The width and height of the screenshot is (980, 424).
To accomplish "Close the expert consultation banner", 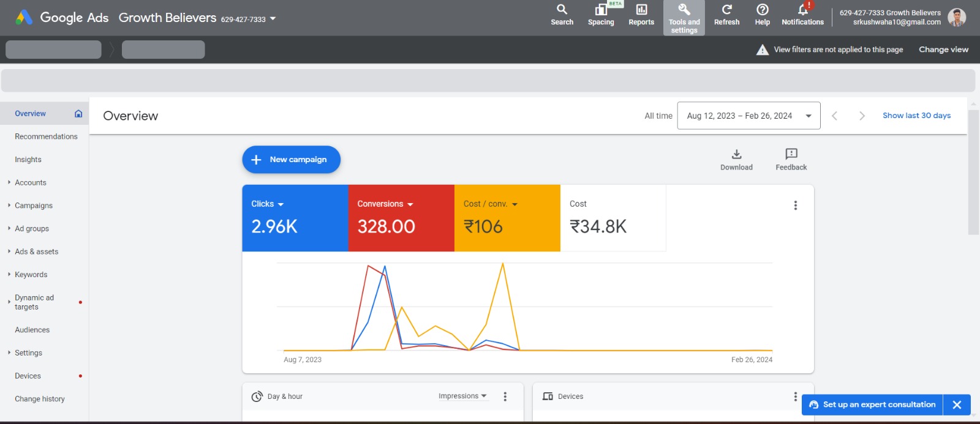I will (x=957, y=405).
